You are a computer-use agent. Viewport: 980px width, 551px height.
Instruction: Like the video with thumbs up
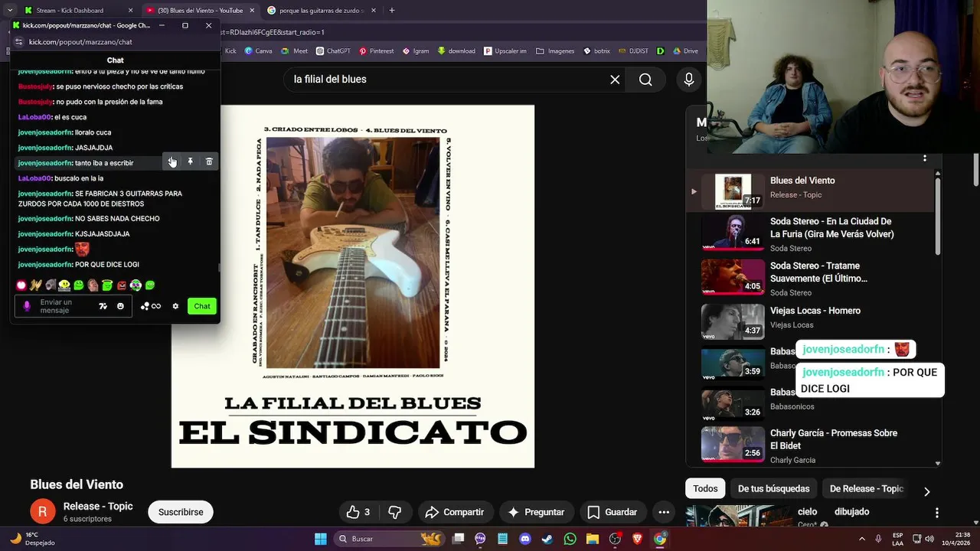(358, 512)
